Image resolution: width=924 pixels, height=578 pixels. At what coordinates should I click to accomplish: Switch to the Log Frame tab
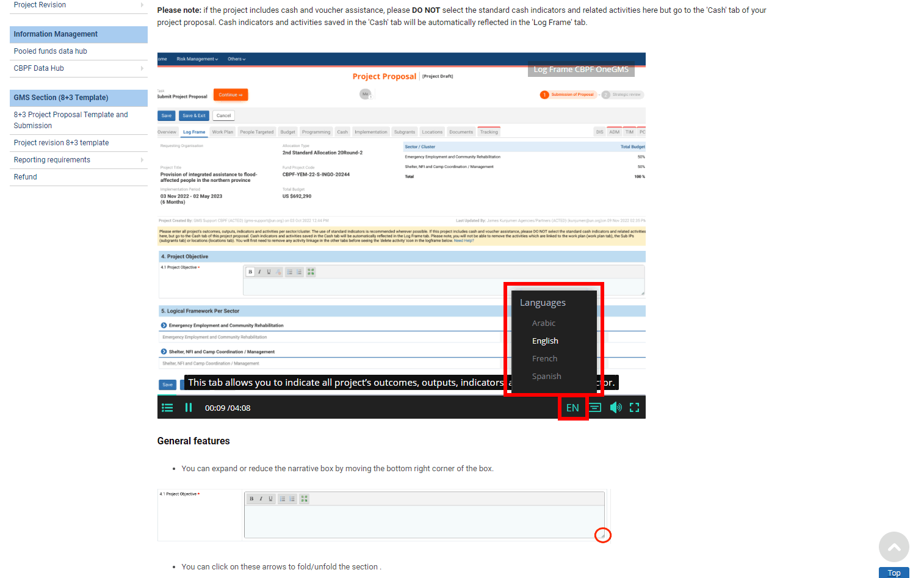point(194,132)
